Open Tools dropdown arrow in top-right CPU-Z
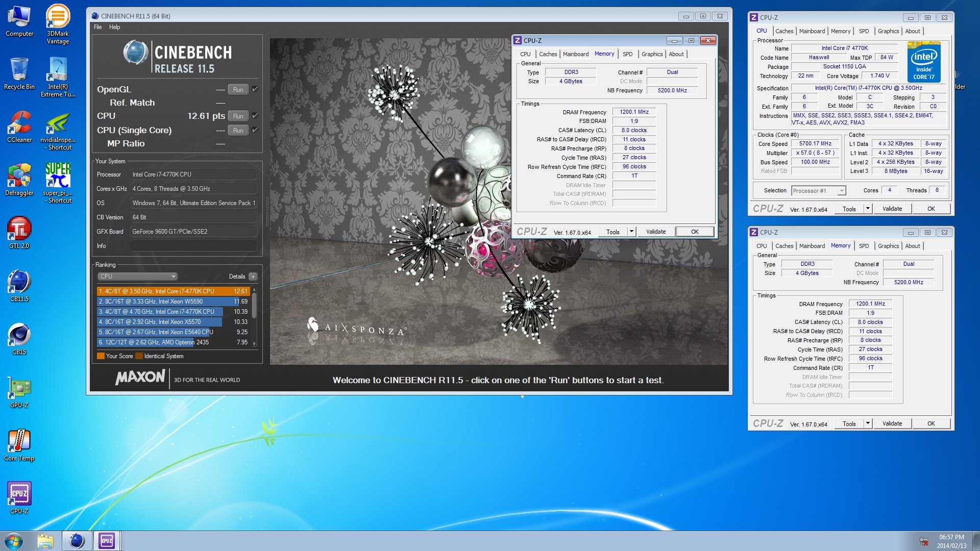 [868, 209]
